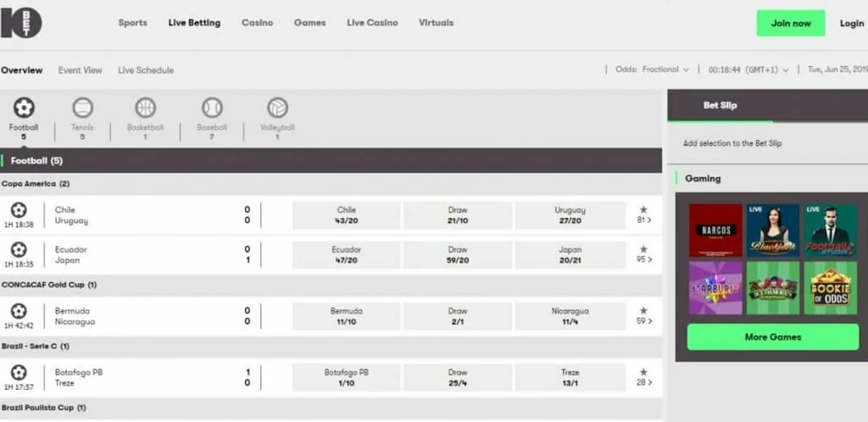
Task: Select the Basketball sport icon
Action: (146, 108)
